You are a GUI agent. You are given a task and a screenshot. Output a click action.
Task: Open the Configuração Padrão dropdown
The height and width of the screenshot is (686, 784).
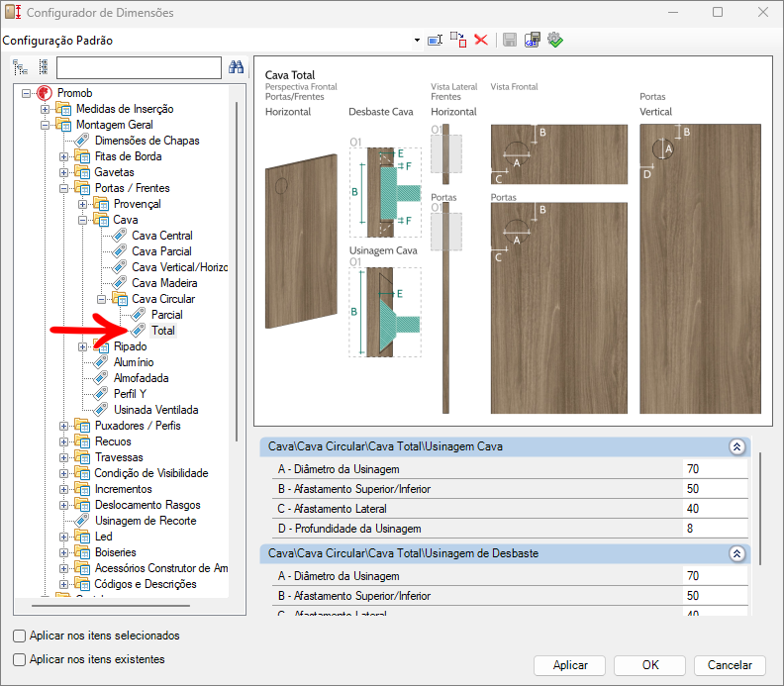[x=417, y=40]
